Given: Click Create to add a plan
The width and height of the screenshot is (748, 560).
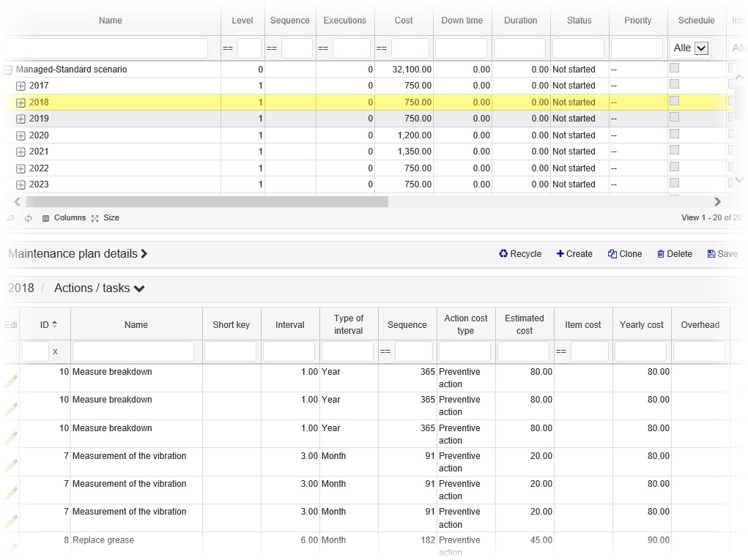Looking at the screenshot, I should [574, 254].
